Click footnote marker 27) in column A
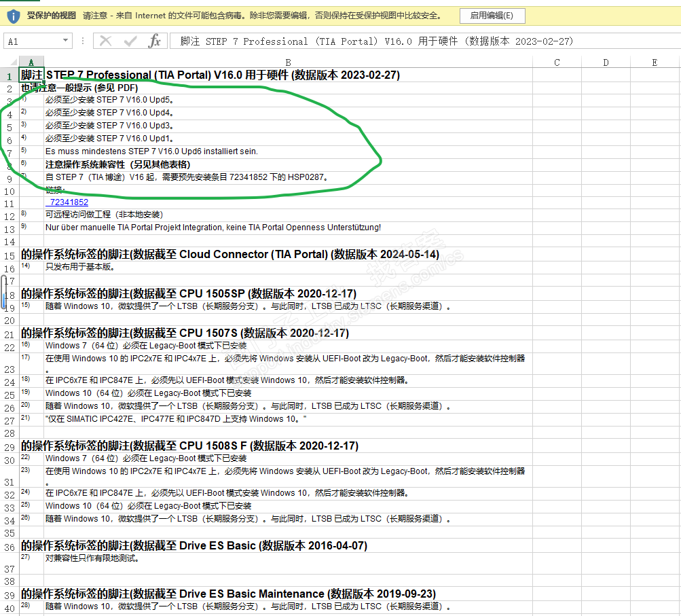The image size is (681, 616). 25,556
